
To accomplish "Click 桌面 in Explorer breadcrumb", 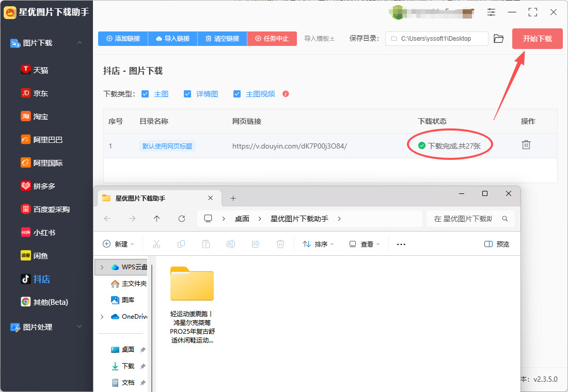I will (242, 219).
